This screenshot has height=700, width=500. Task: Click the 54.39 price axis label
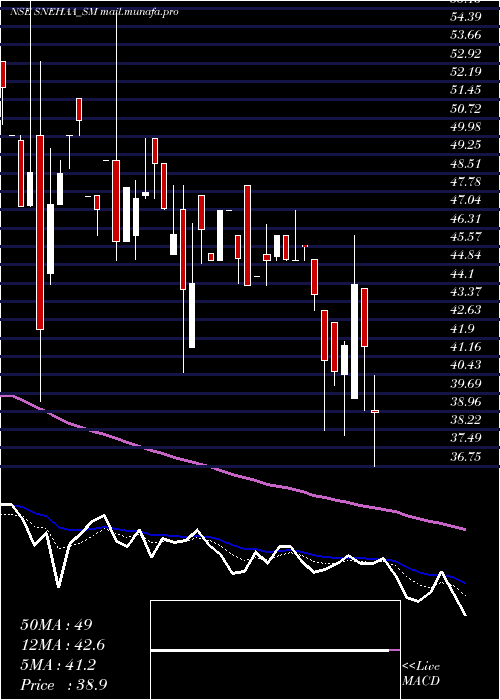click(464, 17)
